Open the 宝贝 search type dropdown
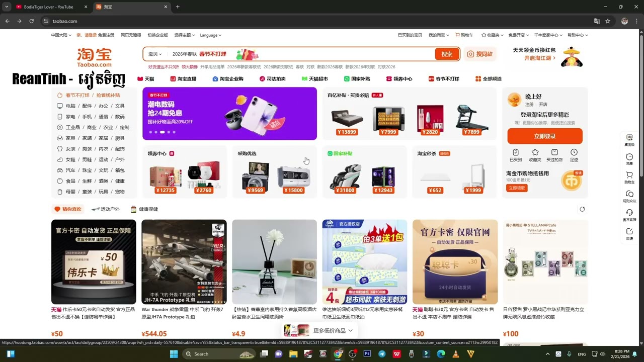This screenshot has height=362, width=644. [x=154, y=54]
